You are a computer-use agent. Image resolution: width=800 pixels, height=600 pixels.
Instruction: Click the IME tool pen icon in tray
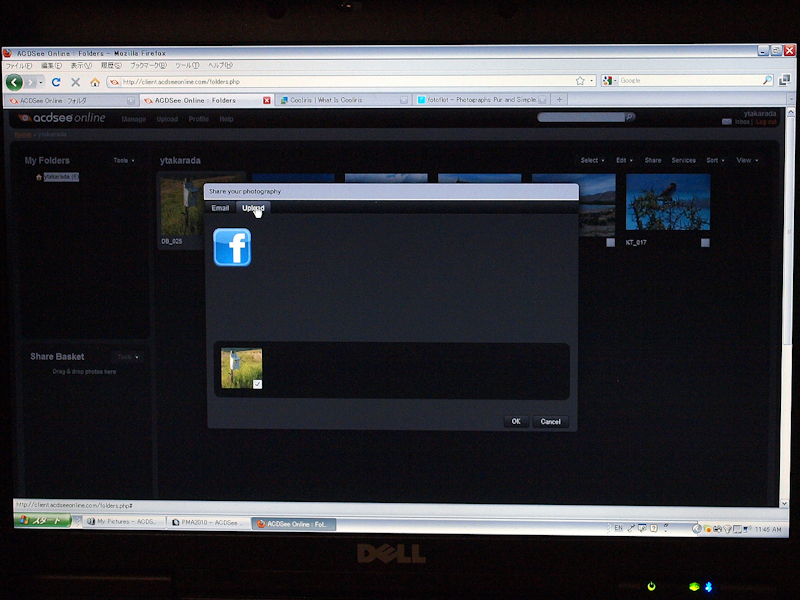631,528
